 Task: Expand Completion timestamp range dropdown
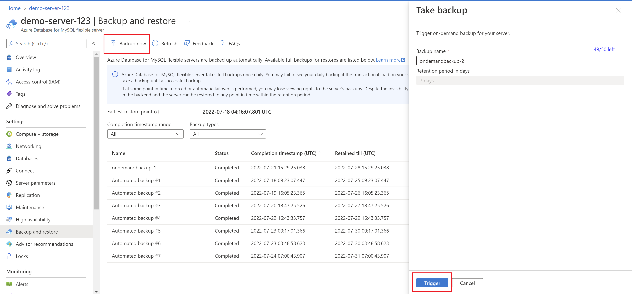145,134
